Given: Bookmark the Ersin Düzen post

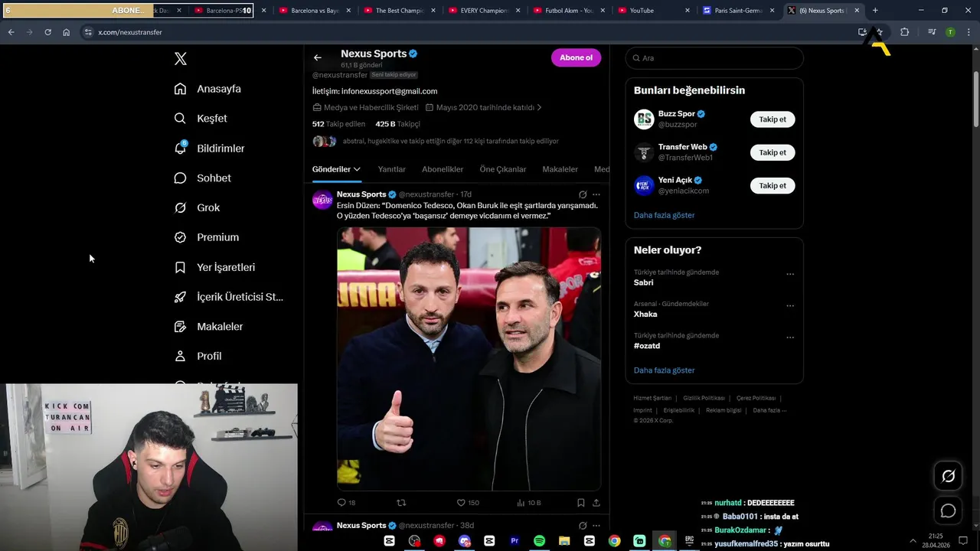Looking at the screenshot, I should (x=581, y=503).
